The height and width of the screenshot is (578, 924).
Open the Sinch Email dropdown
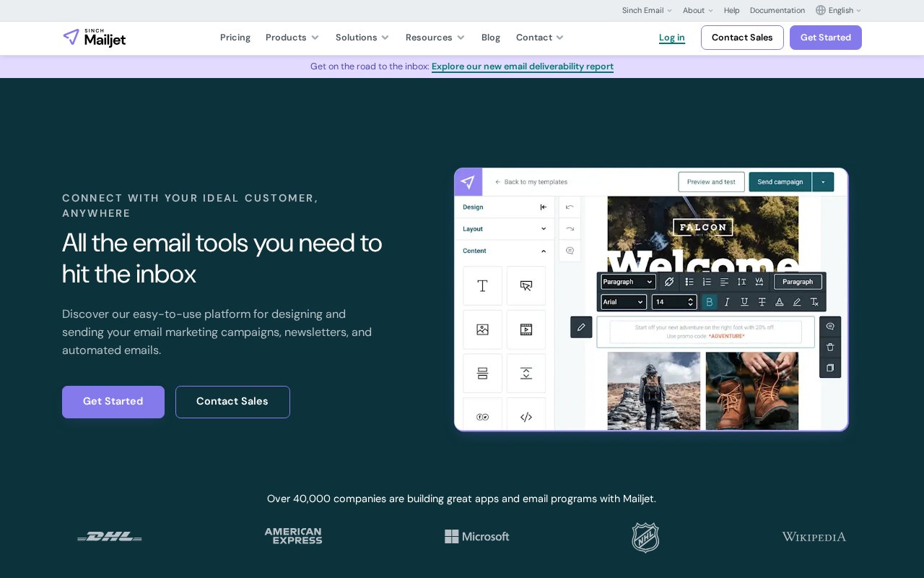pyautogui.click(x=647, y=10)
